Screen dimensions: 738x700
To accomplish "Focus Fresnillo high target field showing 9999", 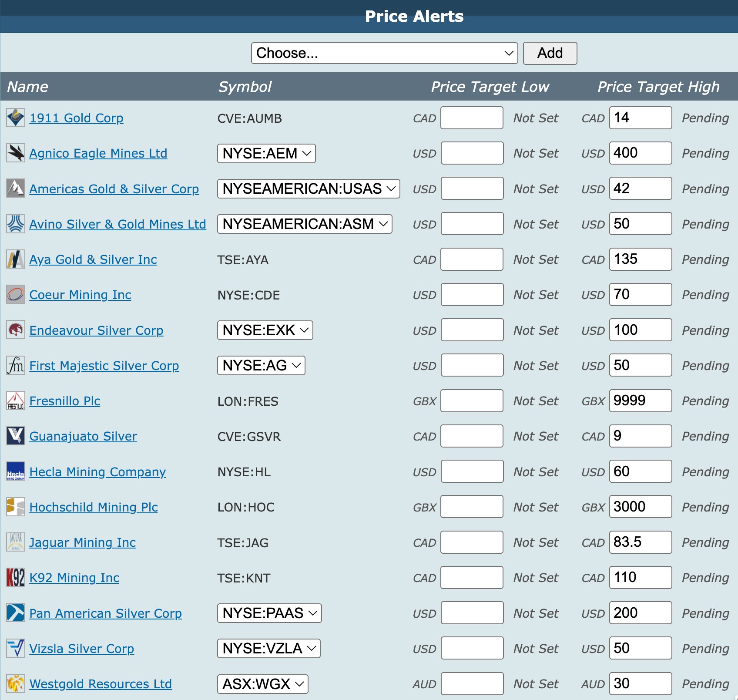I will (641, 401).
